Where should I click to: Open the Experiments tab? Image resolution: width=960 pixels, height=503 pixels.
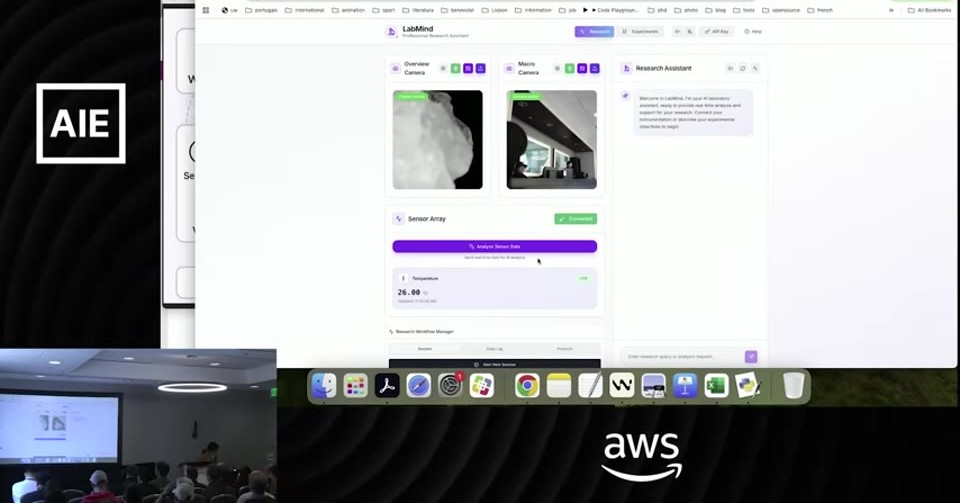pyautogui.click(x=640, y=31)
